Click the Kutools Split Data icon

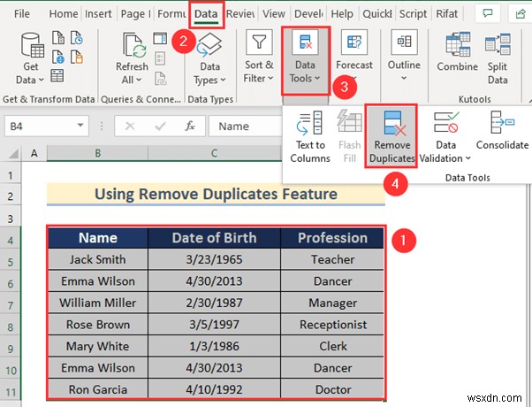pos(498,58)
